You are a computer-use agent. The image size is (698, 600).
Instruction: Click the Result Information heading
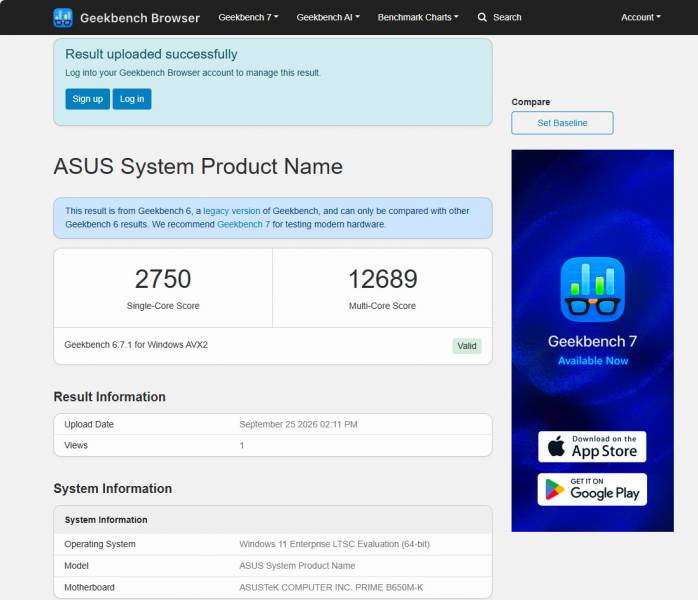110,397
